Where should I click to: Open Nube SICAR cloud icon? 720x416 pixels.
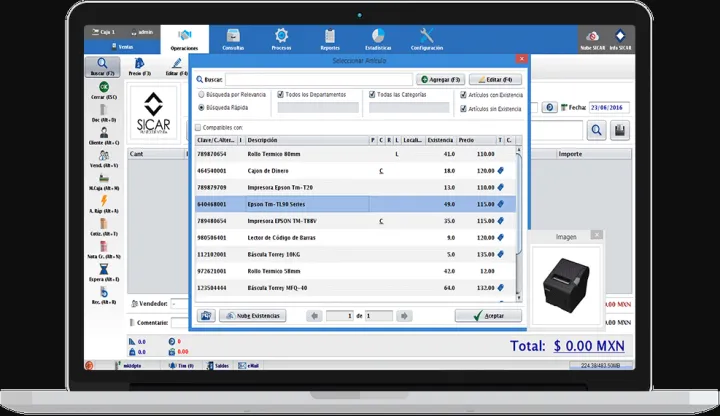tap(593, 36)
